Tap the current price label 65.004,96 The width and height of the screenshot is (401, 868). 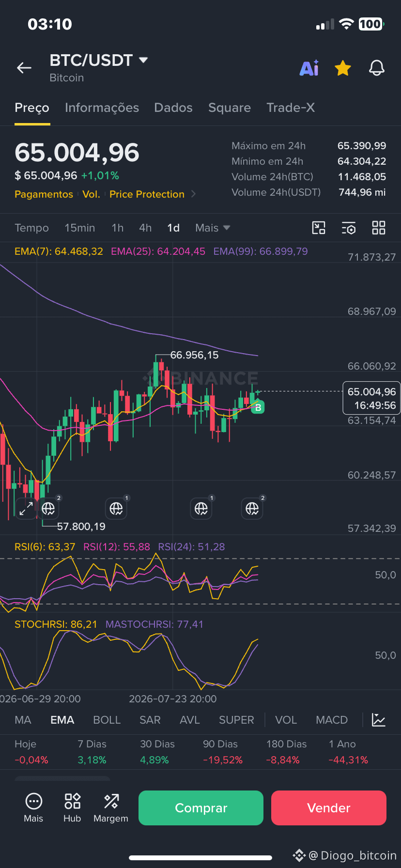tap(371, 398)
